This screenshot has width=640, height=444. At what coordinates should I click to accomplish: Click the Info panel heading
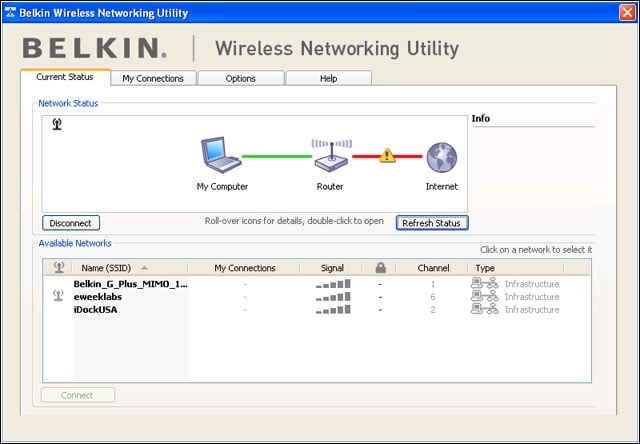pos(480,118)
